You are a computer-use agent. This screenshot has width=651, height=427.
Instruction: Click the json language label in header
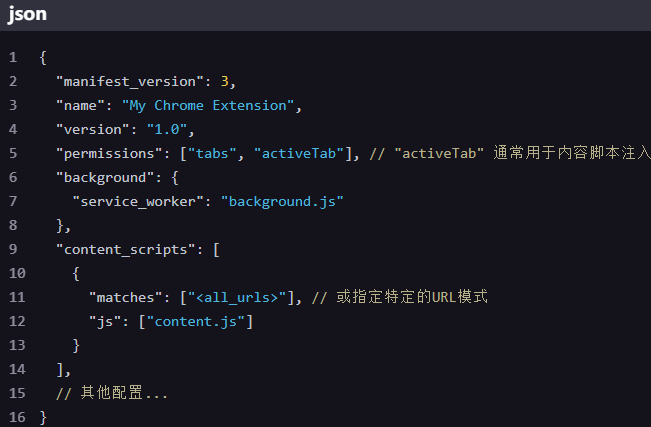click(x=27, y=14)
